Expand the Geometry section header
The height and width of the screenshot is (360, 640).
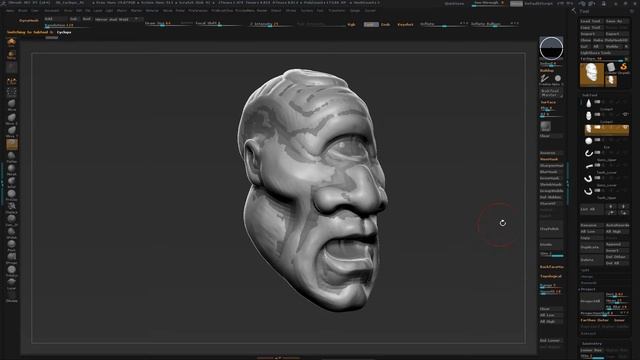tap(592, 344)
